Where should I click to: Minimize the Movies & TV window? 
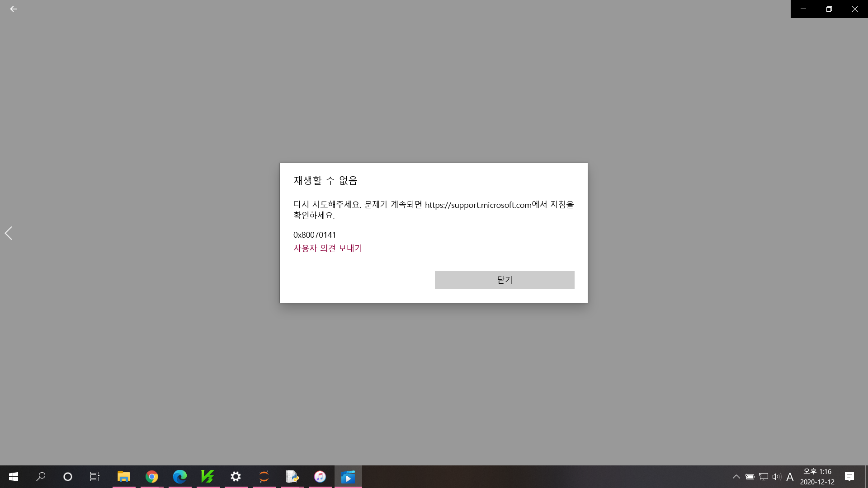[803, 9]
